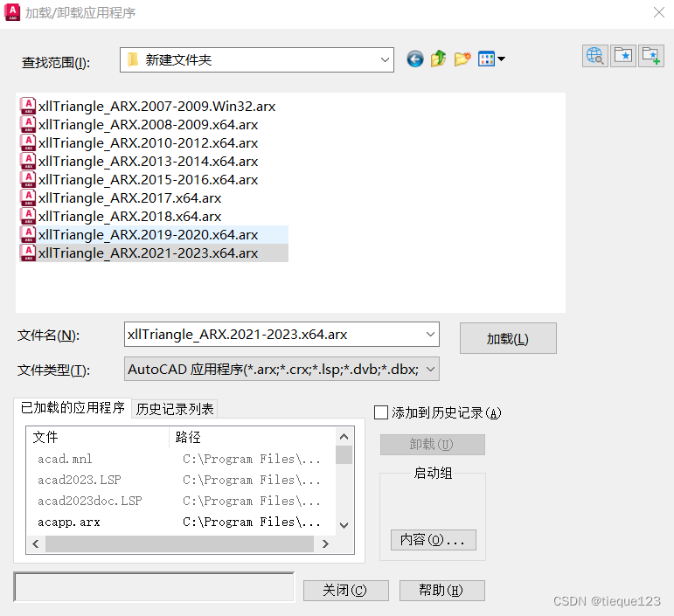This screenshot has height=616, width=674.
Task: Click the horizontal scrollbar right arrow
Action: 325,543
